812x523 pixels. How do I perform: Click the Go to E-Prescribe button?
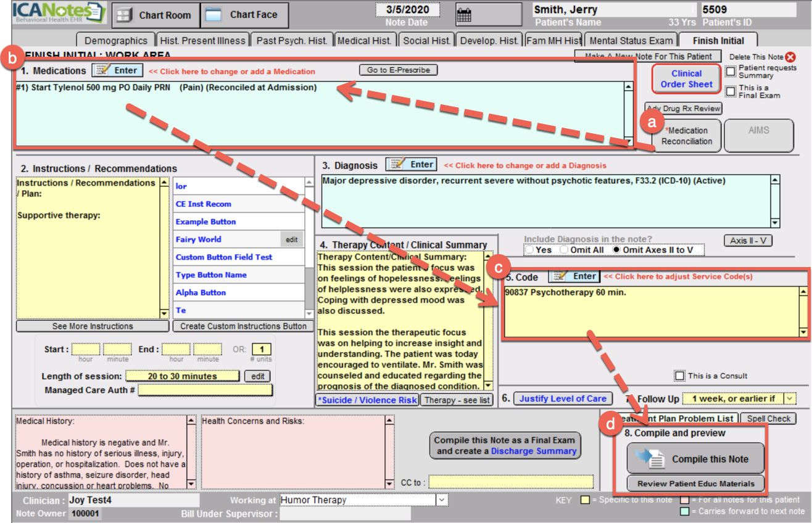[x=398, y=70]
